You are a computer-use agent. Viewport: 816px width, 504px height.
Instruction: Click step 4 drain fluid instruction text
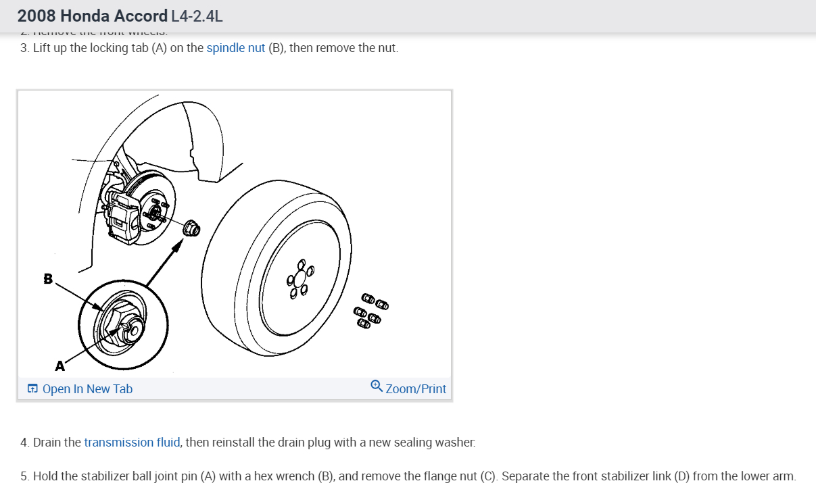[248, 443]
